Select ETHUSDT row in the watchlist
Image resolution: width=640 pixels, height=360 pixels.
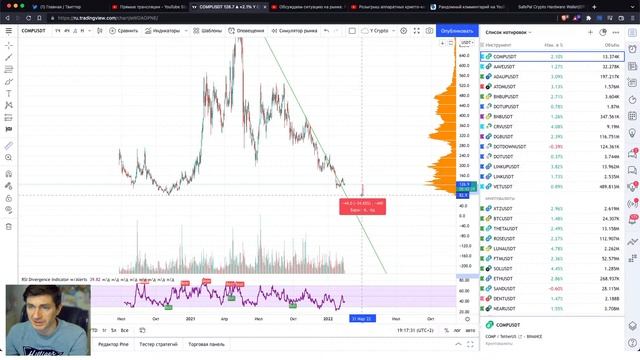point(552,278)
